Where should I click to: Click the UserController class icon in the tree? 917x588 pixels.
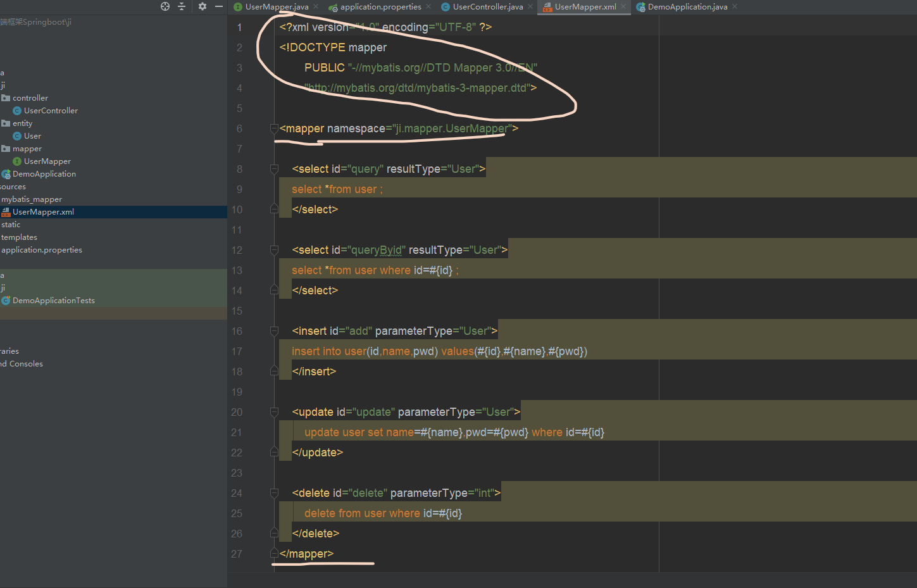click(17, 111)
